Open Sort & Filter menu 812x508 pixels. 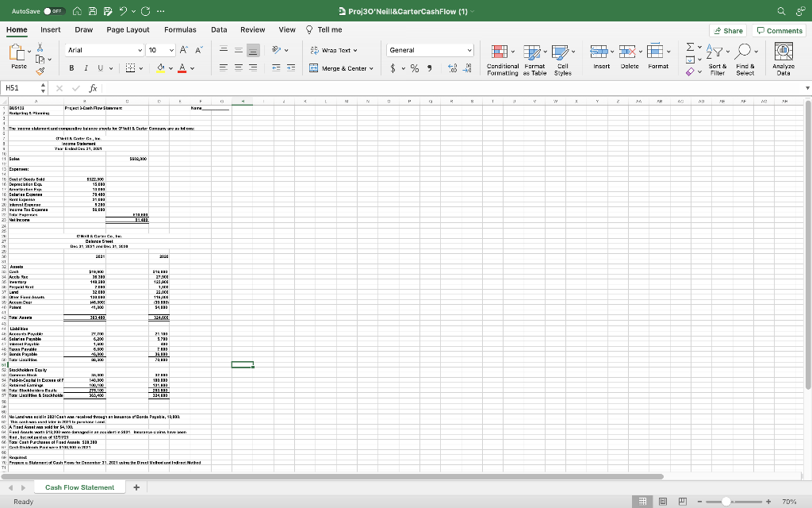tap(717, 60)
